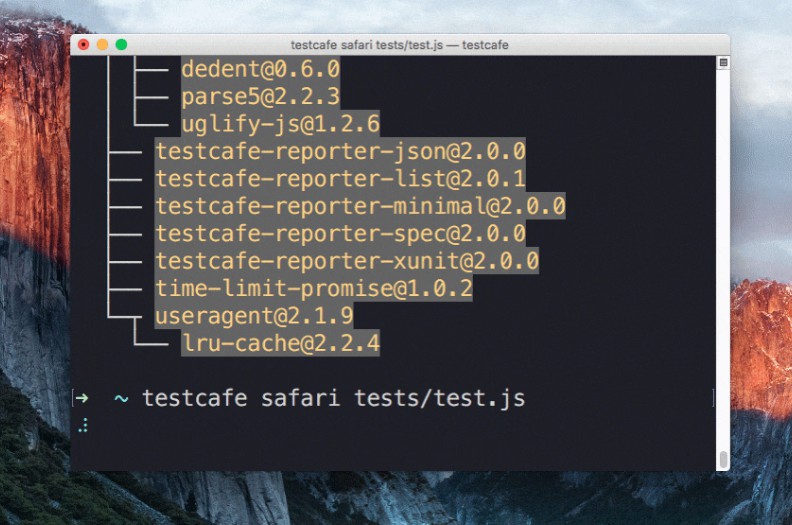
Task: Click testcafe-reporter-xunit@2.0.0 package
Action: tap(347, 262)
